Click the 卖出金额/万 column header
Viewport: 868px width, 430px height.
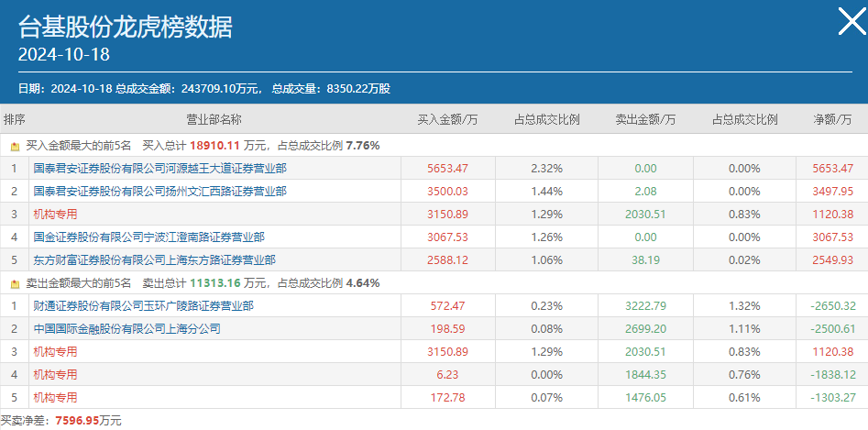point(645,119)
